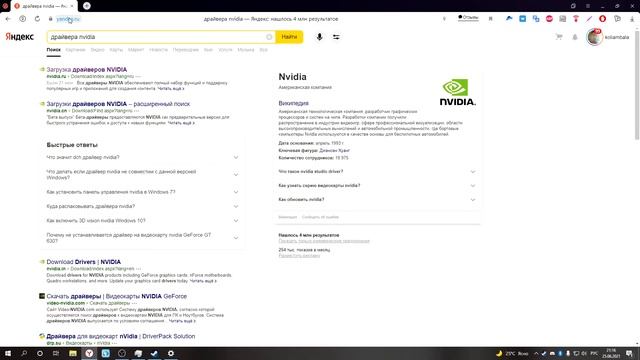Open the browser hamburger menu in title bar
Viewport: 640px width, 360px height.
[x=588, y=6]
